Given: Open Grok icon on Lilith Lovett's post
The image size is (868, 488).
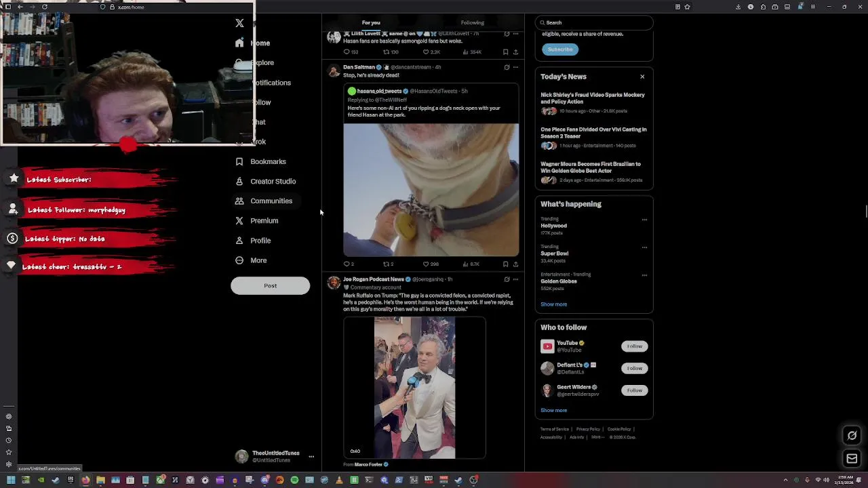Looking at the screenshot, I should pos(507,33).
